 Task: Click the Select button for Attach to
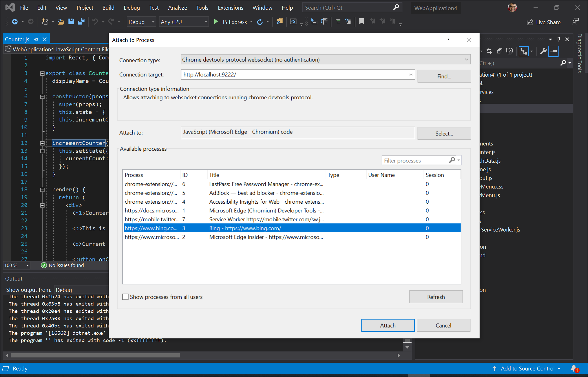pyautogui.click(x=443, y=133)
